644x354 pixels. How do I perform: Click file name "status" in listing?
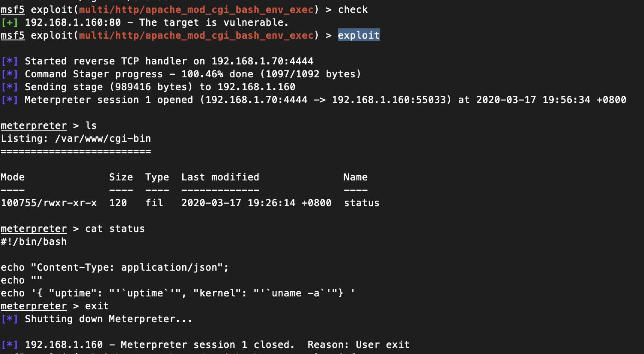pyautogui.click(x=362, y=203)
